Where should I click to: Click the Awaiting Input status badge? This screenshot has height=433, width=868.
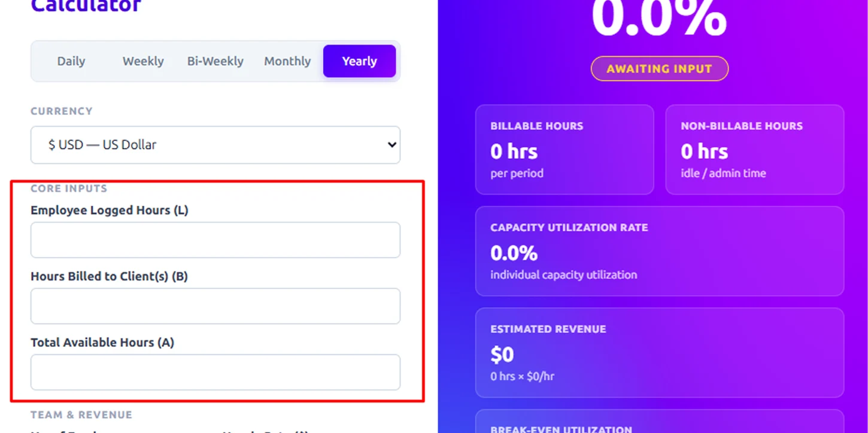click(659, 69)
